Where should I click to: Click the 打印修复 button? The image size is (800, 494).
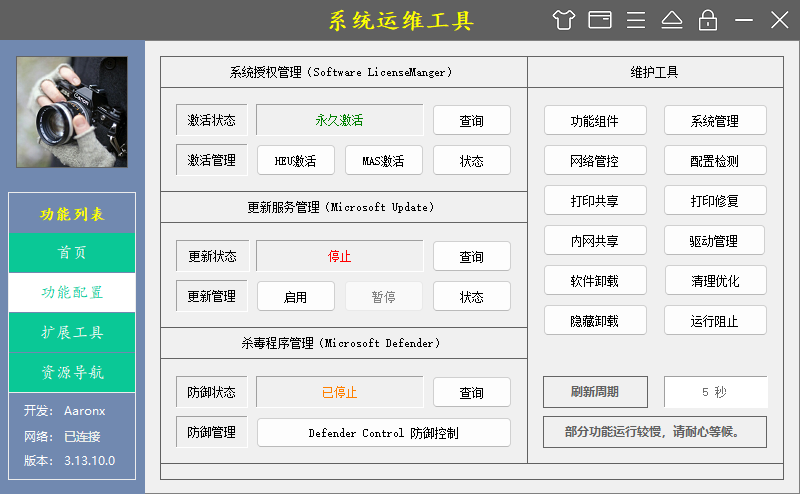point(715,201)
